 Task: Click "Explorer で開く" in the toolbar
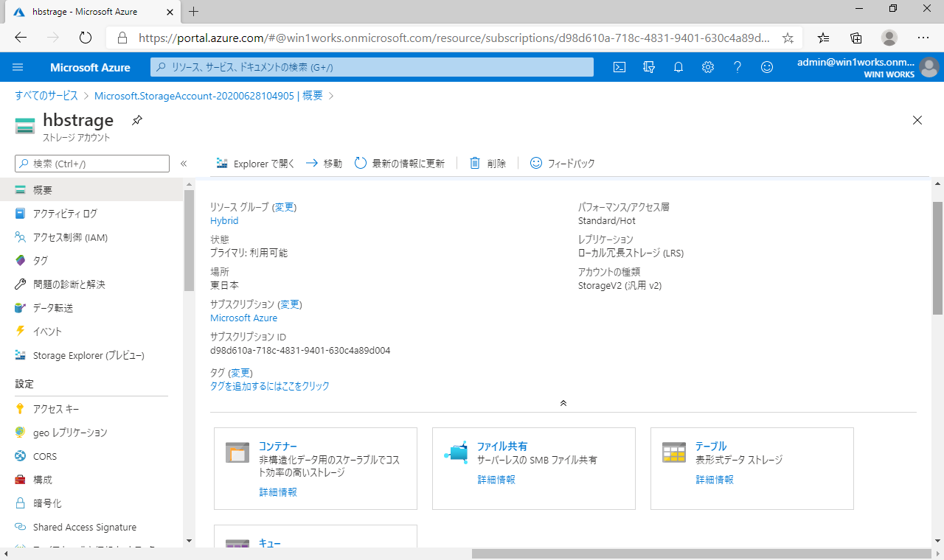pos(255,164)
